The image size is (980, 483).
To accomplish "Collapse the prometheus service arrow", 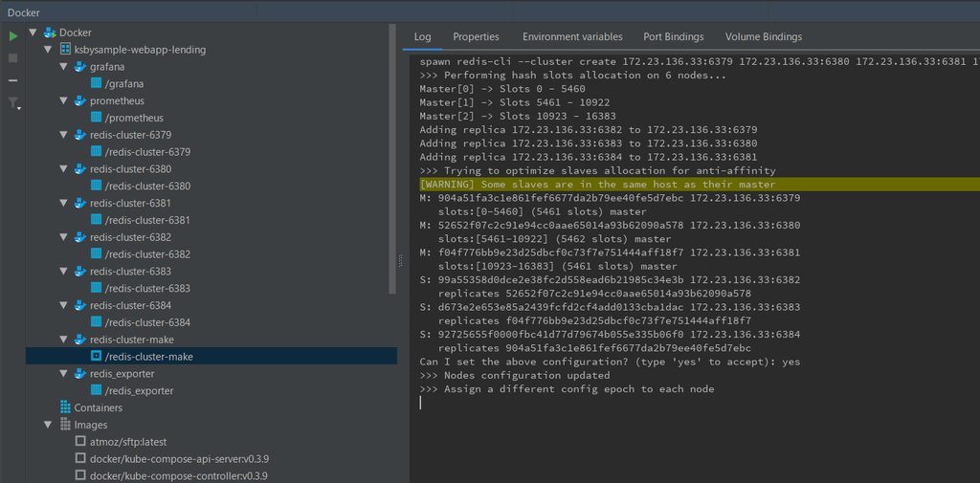I will [63, 100].
